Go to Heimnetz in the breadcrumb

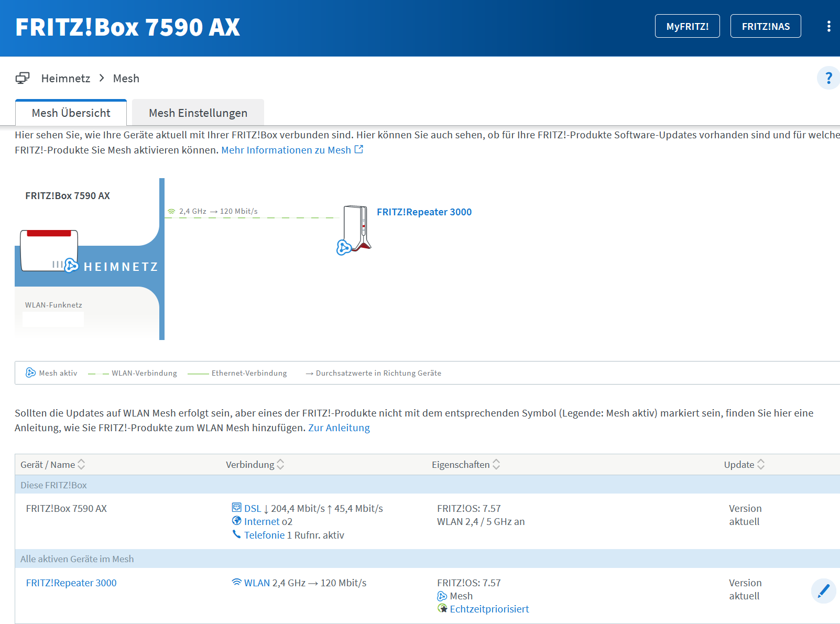coord(66,78)
